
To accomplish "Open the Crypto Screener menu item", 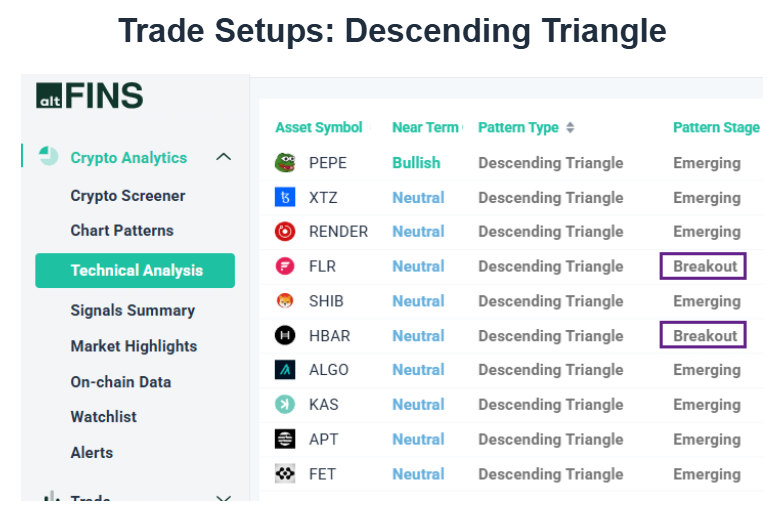I will pos(128,196).
